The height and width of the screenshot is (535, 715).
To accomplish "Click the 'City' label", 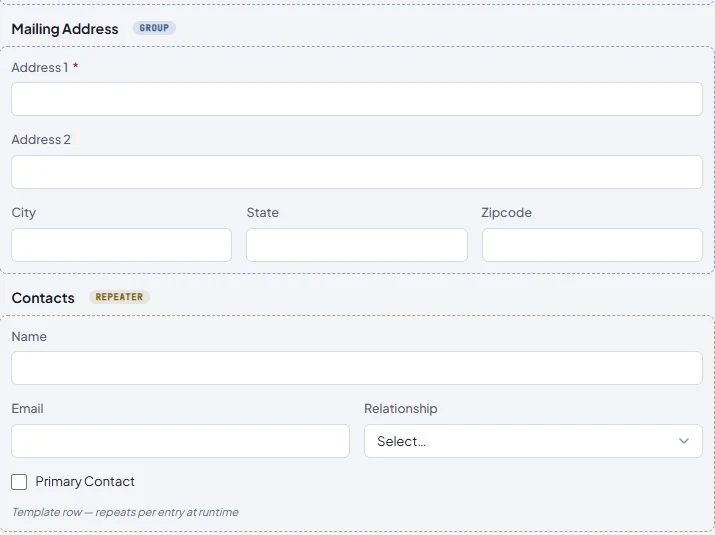I will click(24, 213).
